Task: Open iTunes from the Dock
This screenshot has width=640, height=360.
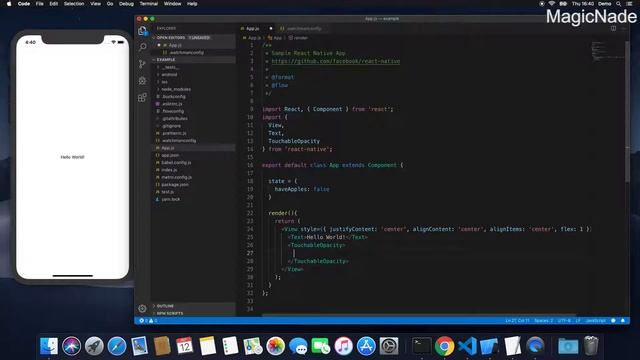Action: point(344,346)
